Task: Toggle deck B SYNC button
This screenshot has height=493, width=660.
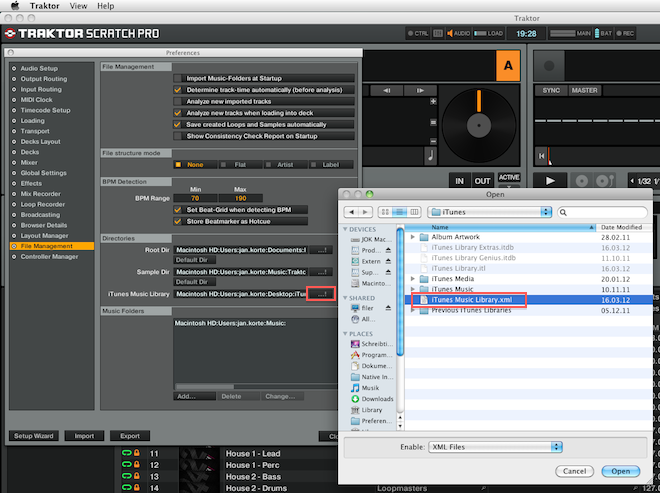Action: tap(551, 90)
